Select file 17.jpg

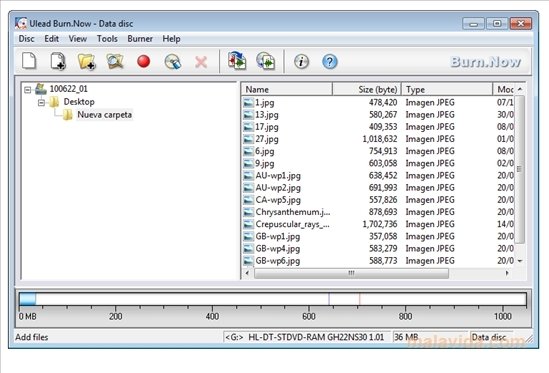pos(267,127)
